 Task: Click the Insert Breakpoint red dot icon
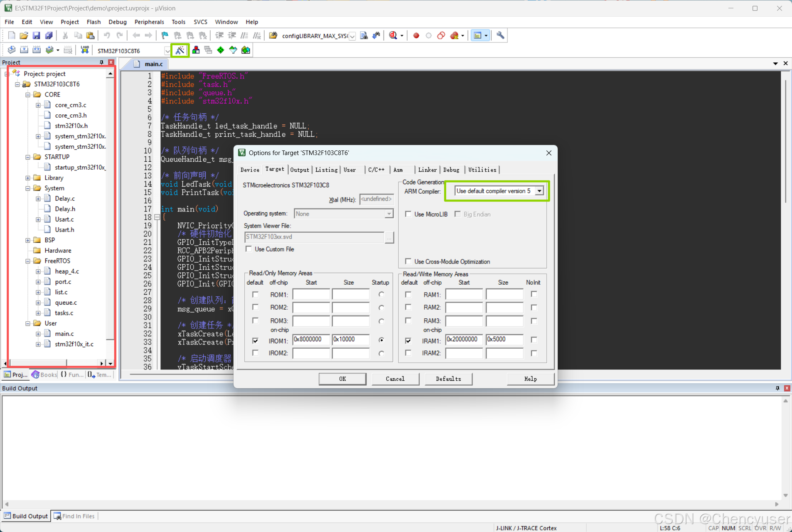point(416,36)
